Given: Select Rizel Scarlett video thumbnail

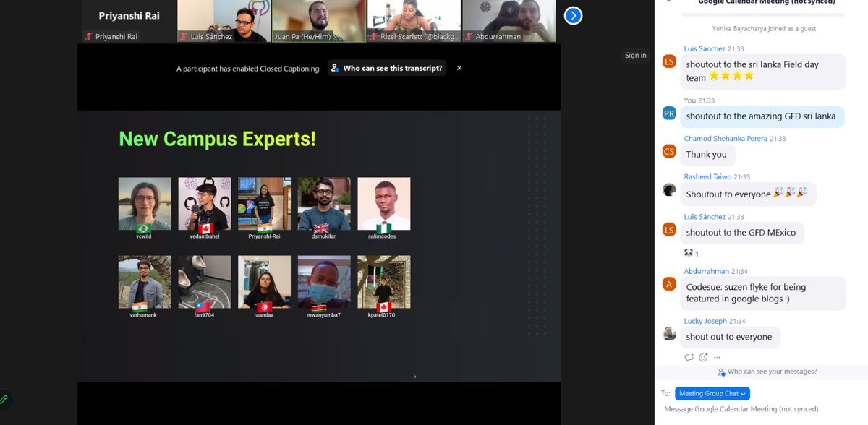Looking at the screenshot, I should pyautogui.click(x=414, y=21).
